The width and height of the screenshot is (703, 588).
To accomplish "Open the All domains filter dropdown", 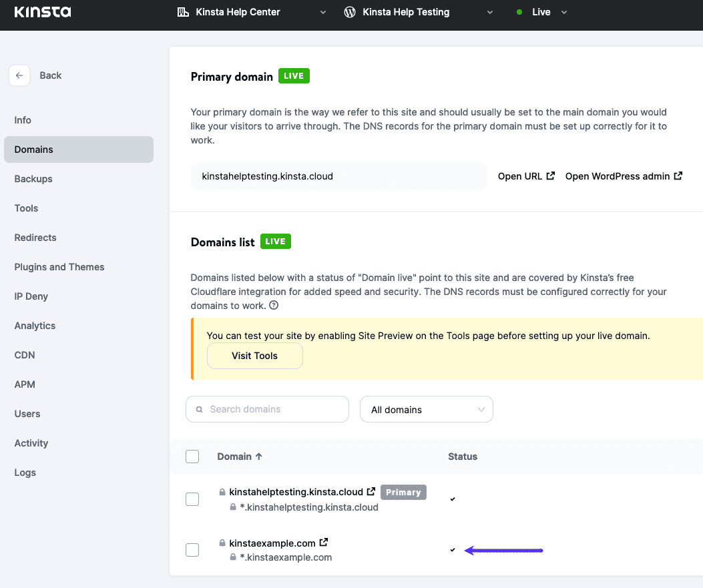I will 426,409.
